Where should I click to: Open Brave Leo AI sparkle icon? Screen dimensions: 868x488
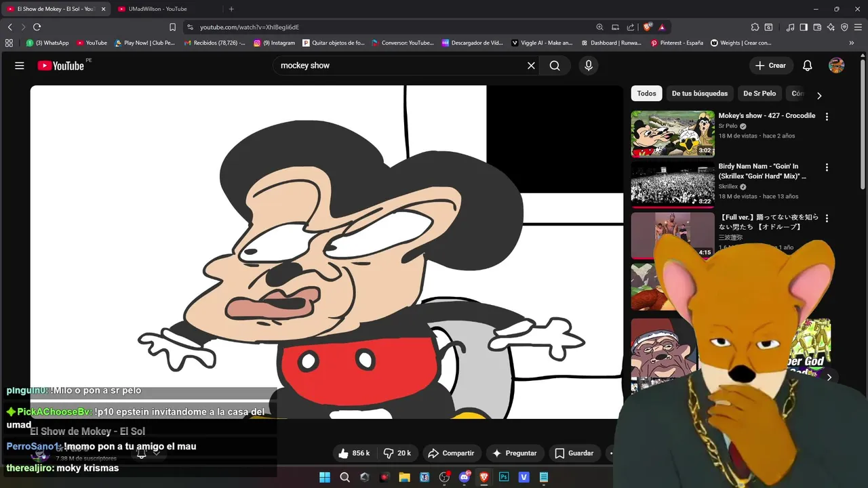pos(831,27)
